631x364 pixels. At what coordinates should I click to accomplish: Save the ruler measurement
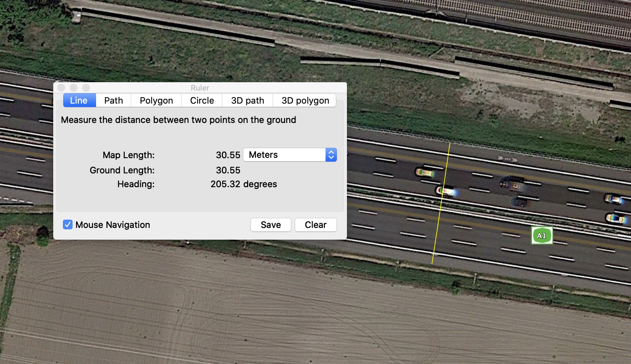pyautogui.click(x=271, y=225)
